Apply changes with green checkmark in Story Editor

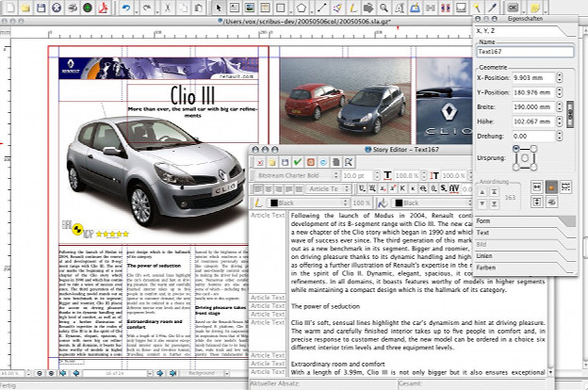click(x=297, y=162)
